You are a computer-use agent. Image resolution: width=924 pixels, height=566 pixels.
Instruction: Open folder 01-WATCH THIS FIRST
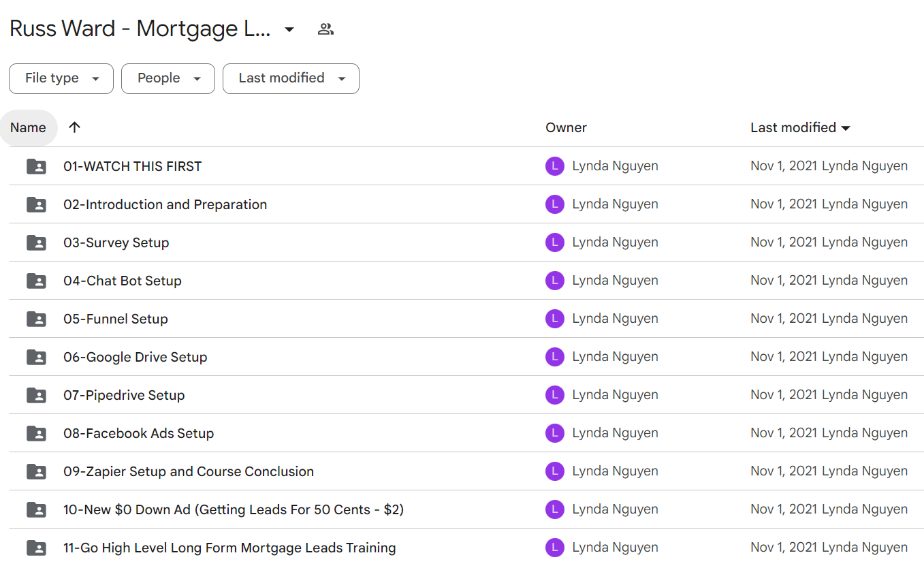coord(132,166)
